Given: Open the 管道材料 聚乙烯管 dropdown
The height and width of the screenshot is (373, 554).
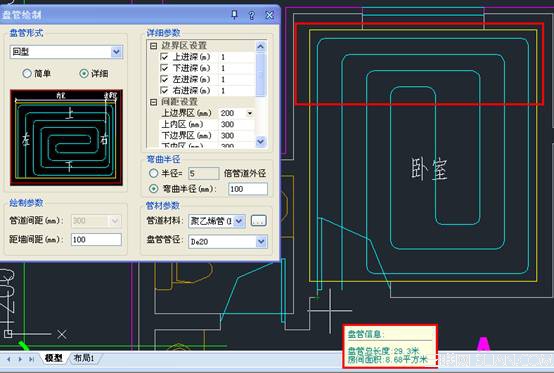Looking at the screenshot, I should click(x=239, y=221).
